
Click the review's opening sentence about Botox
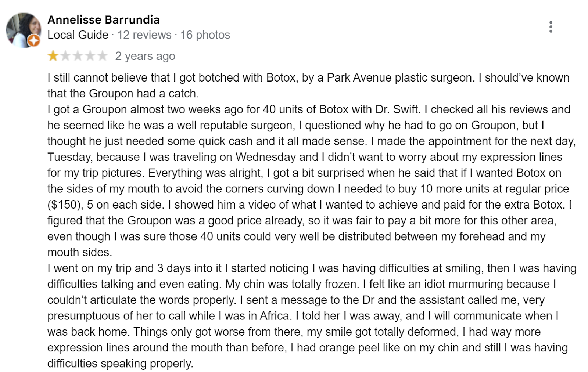(x=257, y=78)
